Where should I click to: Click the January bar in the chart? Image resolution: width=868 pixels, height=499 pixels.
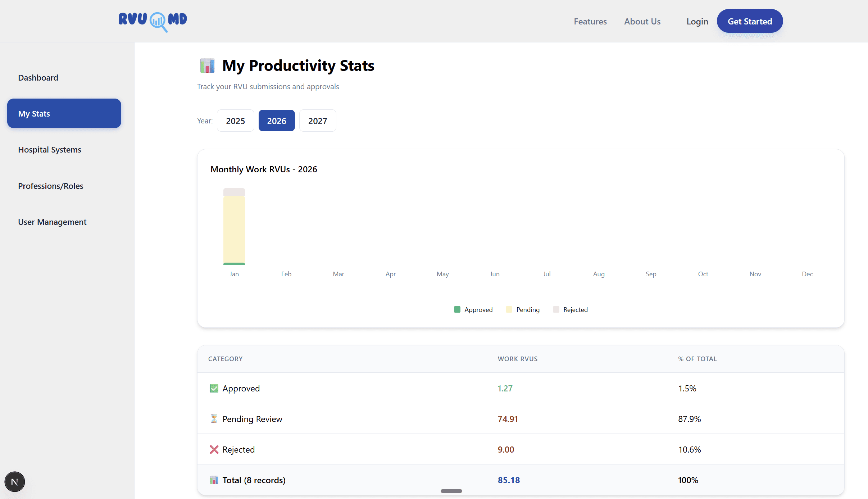(234, 227)
